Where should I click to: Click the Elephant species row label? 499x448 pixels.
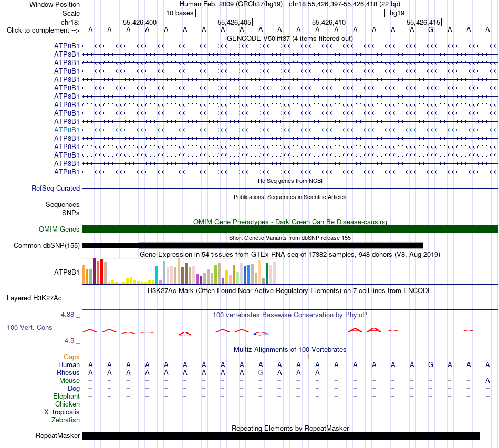(66, 396)
